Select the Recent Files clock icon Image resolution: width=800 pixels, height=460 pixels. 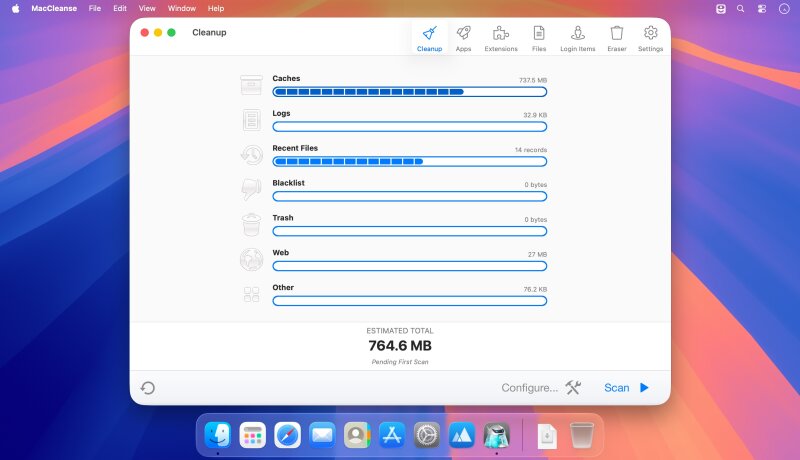(252, 155)
